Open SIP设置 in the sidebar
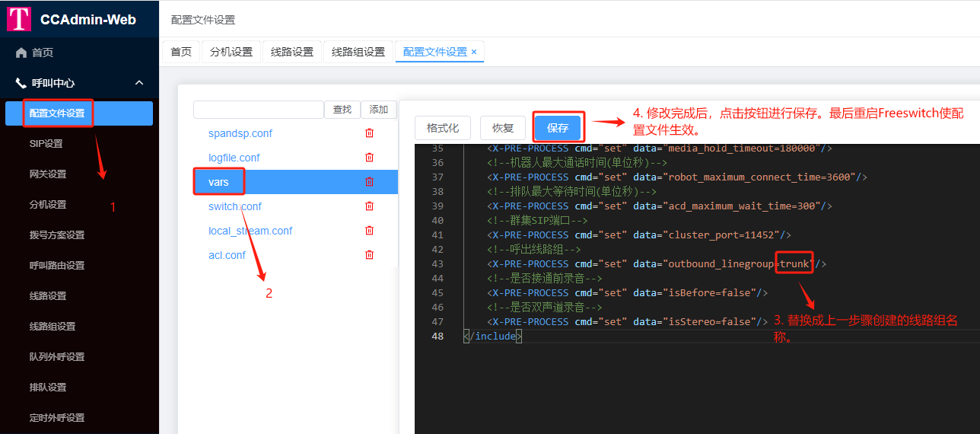 46,144
